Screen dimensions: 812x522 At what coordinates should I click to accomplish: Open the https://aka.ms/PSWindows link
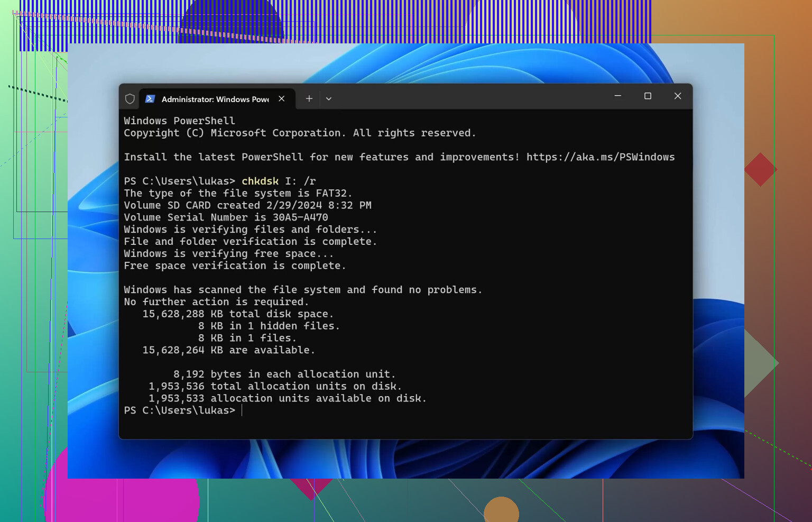click(600, 157)
